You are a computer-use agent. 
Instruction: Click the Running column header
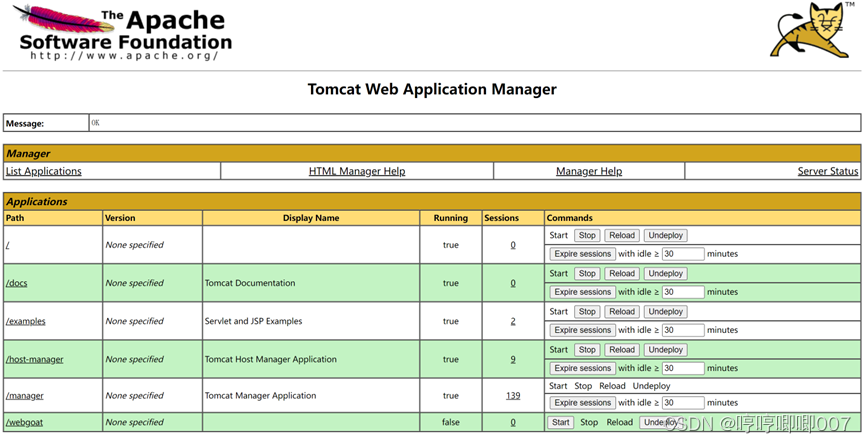point(451,218)
